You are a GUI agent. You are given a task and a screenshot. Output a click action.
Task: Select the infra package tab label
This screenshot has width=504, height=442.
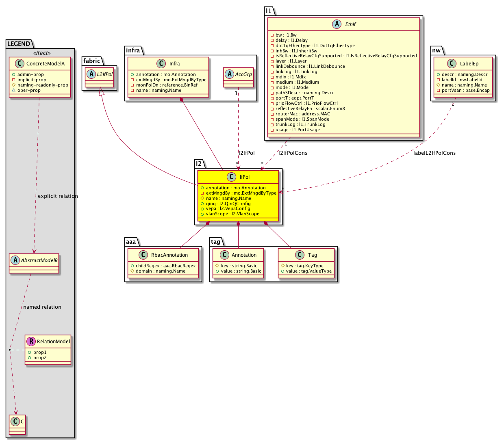pyautogui.click(x=133, y=50)
